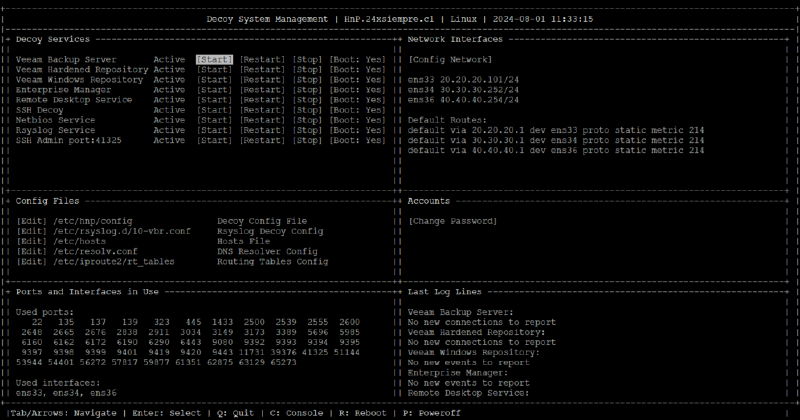
Task: Start the Veeam Hardened Repository service
Action: click(x=214, y=70)
